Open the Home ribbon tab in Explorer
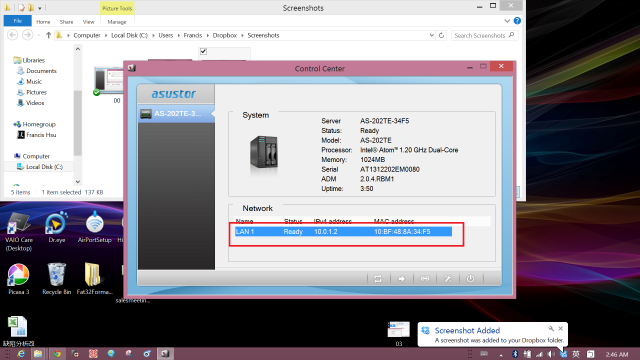 pyautogui.click(x=43, y=22)
